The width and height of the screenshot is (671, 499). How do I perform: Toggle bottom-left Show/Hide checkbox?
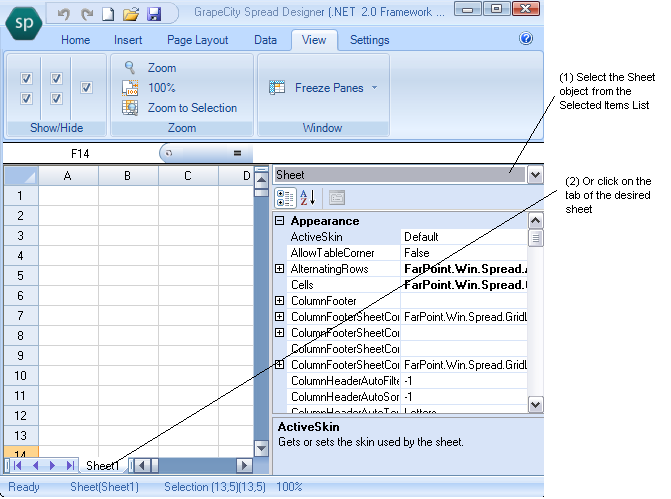pos(26,98)
